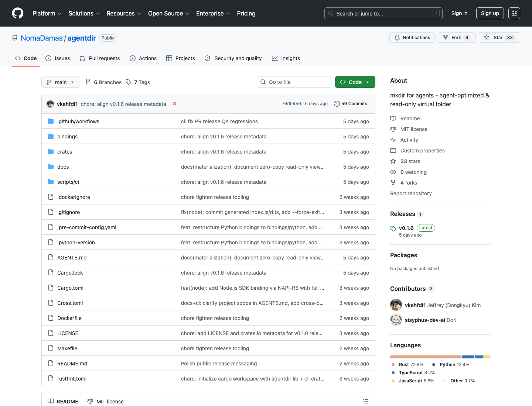532x406 pixels.
Task: Expand the Solutions menu
Action: tap(84, 13)
